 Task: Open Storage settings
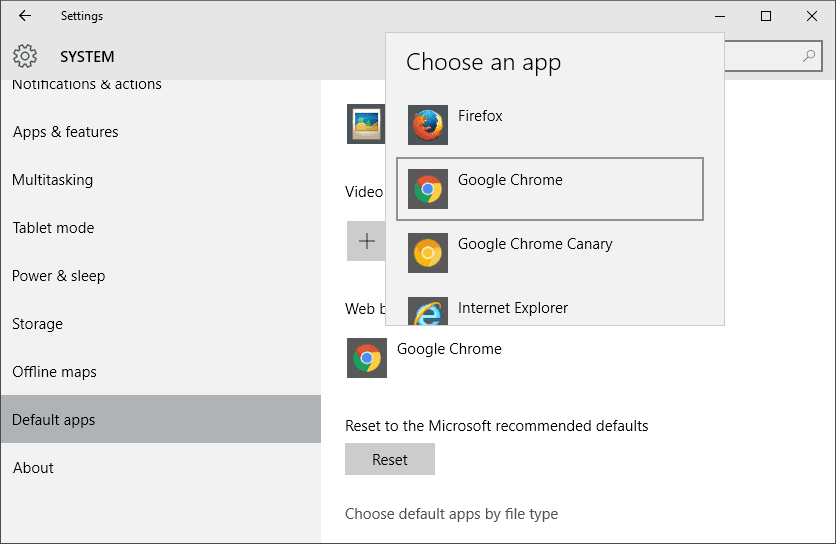pyautogui.click(x=160, y=324)
